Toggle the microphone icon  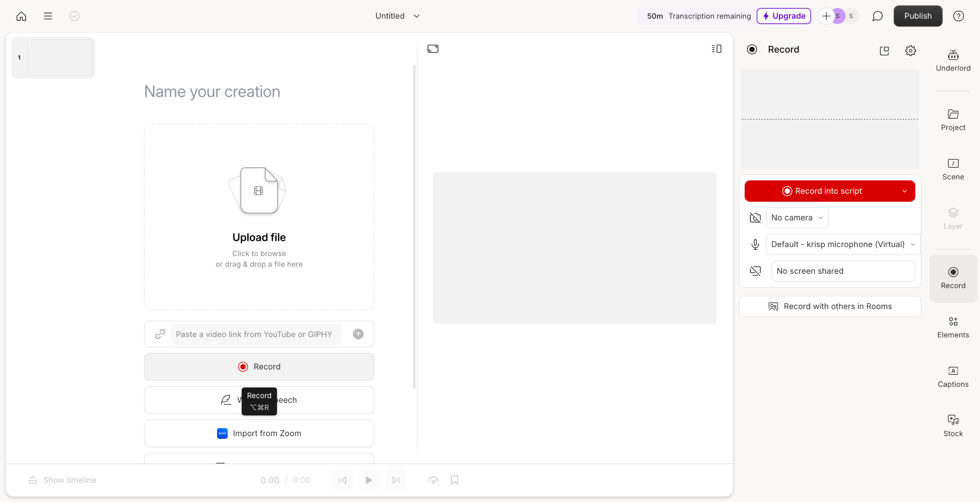(x=755, y=244)
